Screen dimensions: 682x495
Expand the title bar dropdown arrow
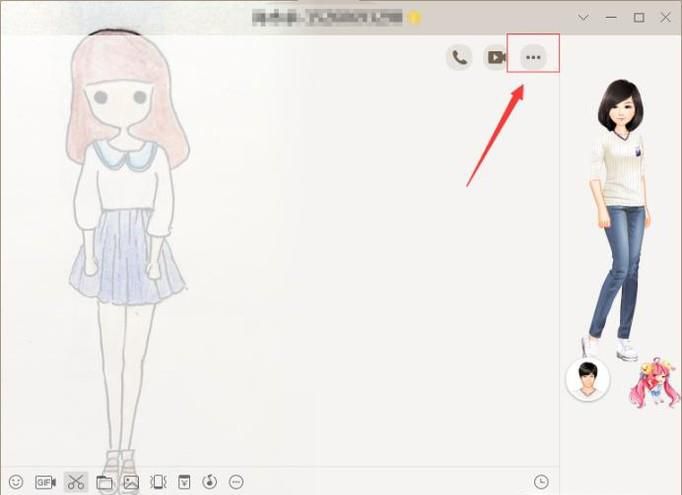(584, 17)
